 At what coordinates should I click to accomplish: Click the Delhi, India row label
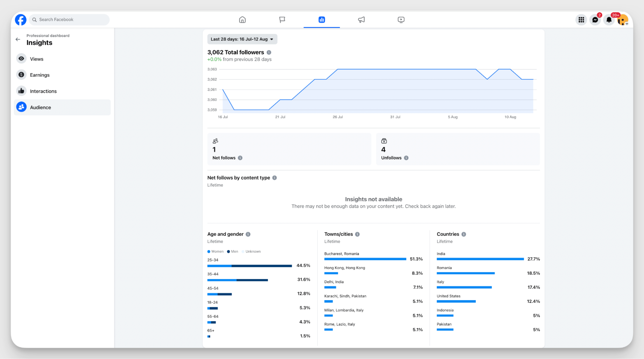[x=334, y=282]
